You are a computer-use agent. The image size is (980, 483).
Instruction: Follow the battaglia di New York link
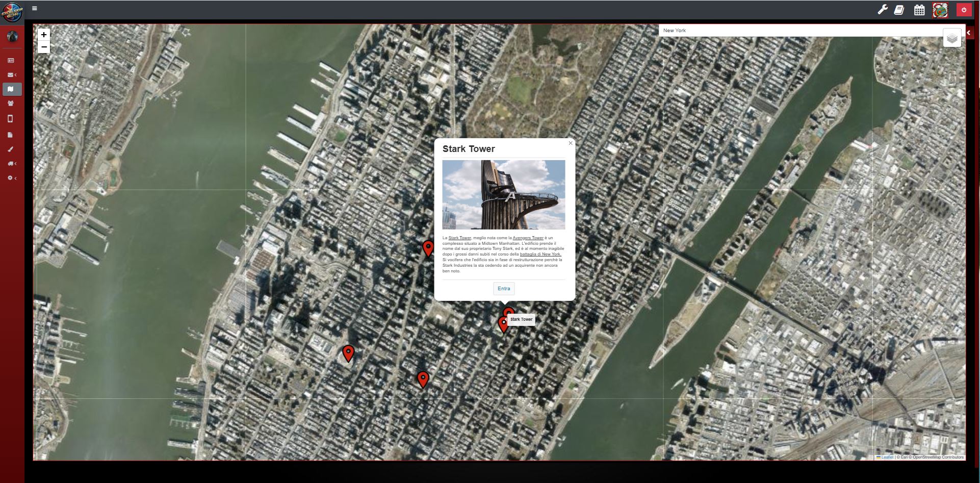540,254
